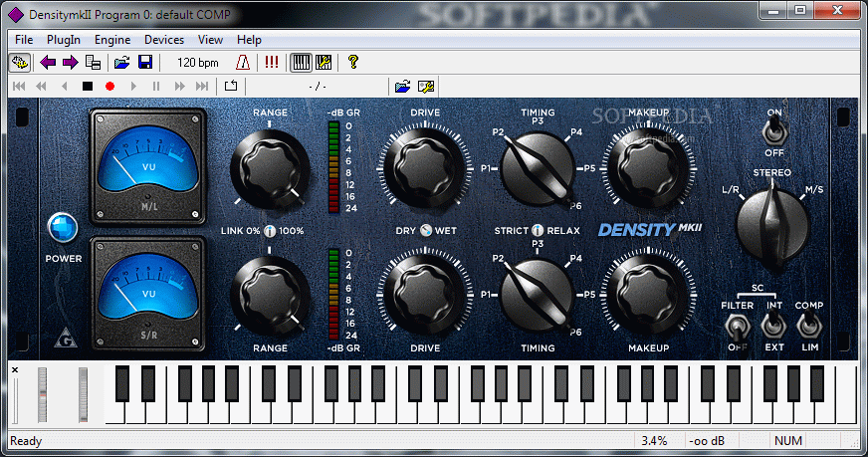
Task: Click the yellow question mark help icon
Action: [x=352, y=62]
